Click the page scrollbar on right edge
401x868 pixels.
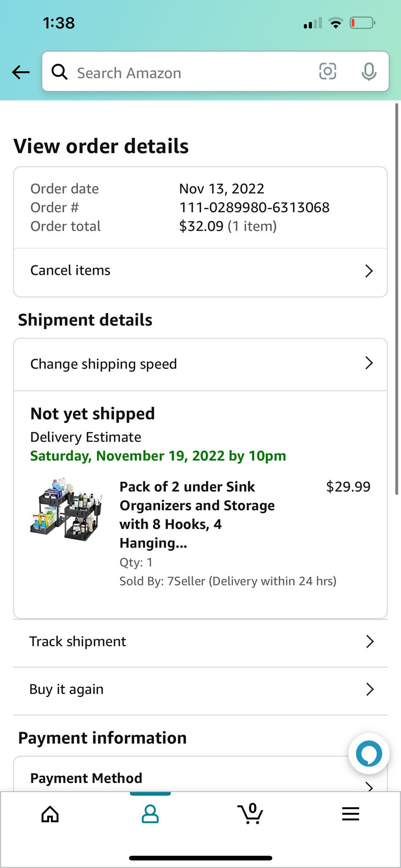coord(397,297)
